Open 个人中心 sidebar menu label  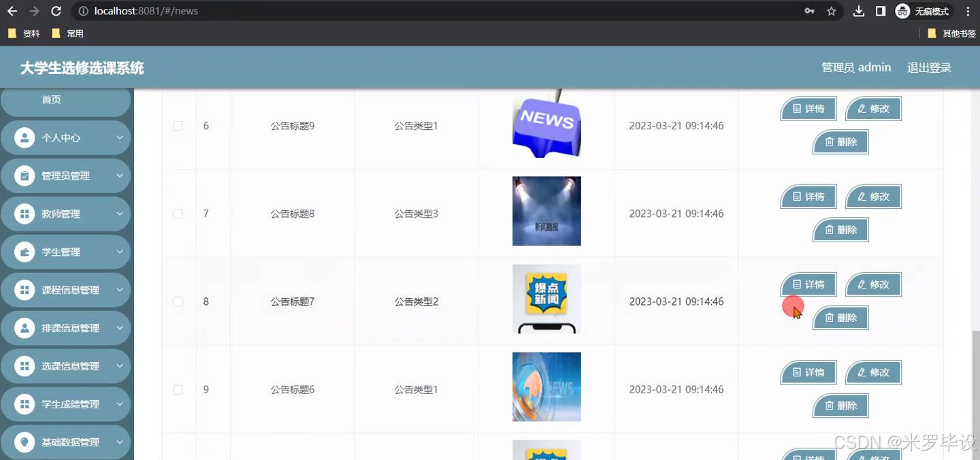61,137
